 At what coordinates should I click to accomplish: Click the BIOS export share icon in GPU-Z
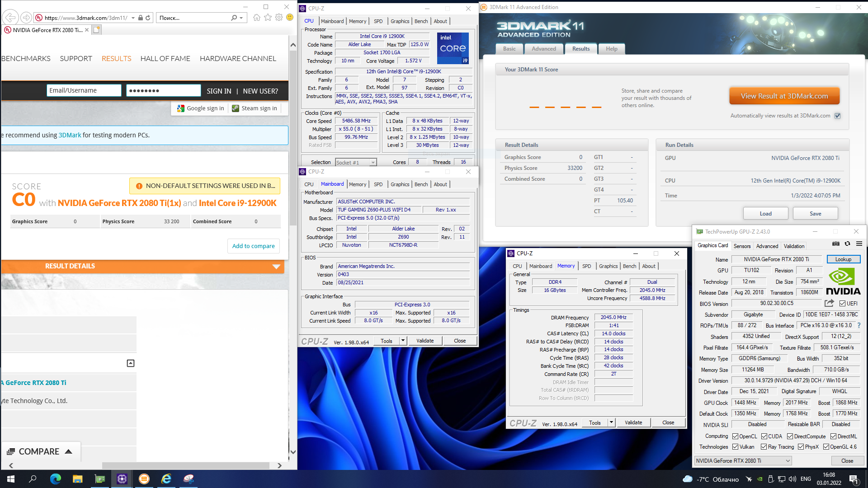(829, 303)
